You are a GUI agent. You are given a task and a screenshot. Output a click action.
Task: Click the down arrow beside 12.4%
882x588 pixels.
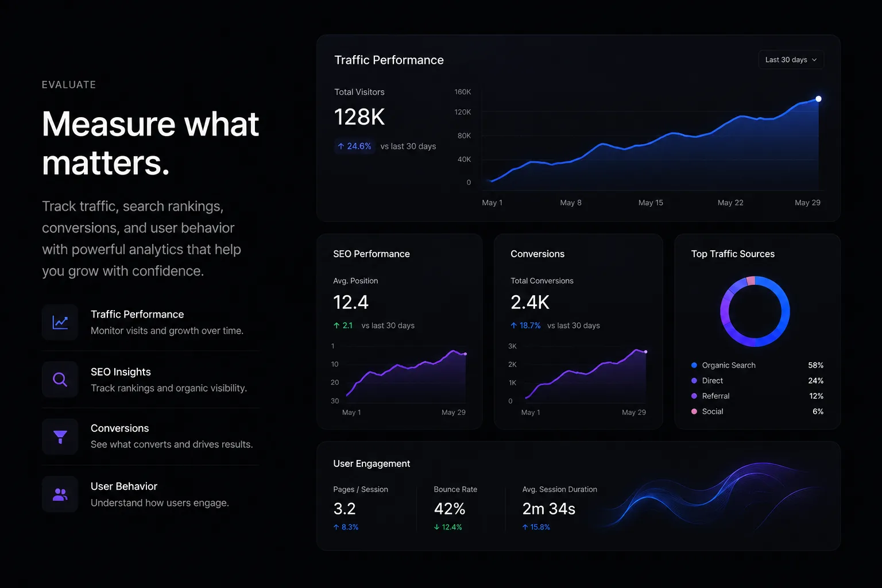tap(437, 527)
